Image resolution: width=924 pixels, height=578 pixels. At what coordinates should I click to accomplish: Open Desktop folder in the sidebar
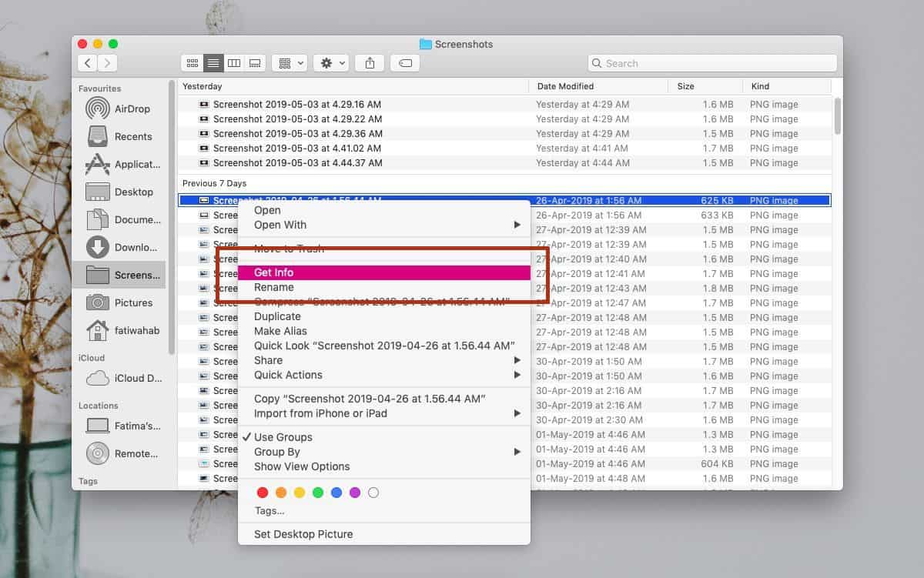point(119,192)
